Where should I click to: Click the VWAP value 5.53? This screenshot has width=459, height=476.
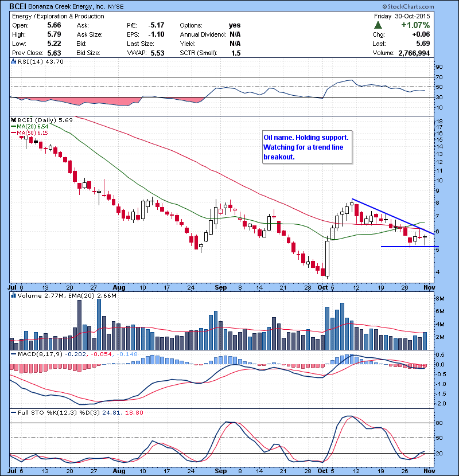[157, 53]
